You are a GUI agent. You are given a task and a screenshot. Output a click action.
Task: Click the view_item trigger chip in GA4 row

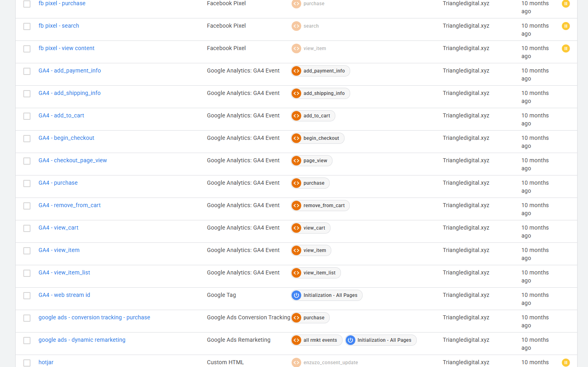311,250
